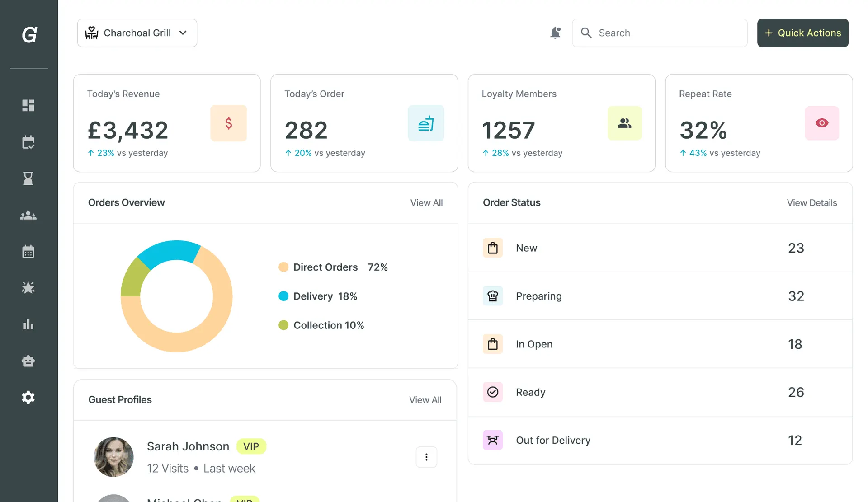Screen dimensions: 868x502
Task: Click the VIP badge next to Sarah Johnson
Action: click(251, 446)
